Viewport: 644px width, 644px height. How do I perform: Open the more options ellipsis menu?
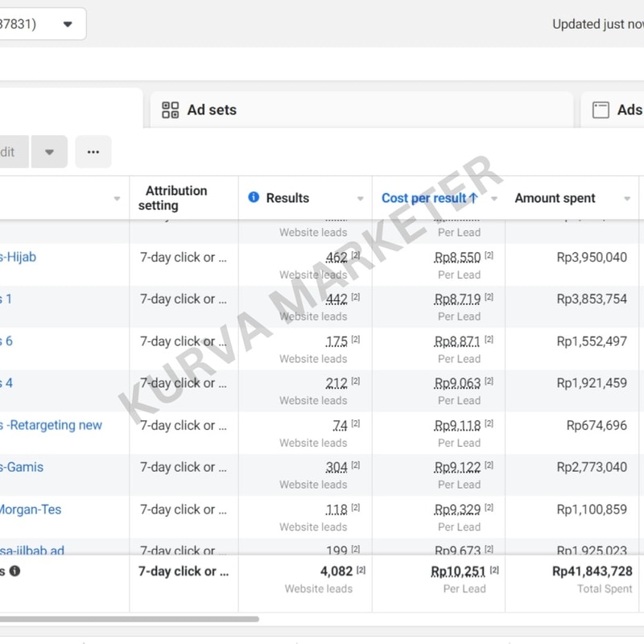pos(93,152)
